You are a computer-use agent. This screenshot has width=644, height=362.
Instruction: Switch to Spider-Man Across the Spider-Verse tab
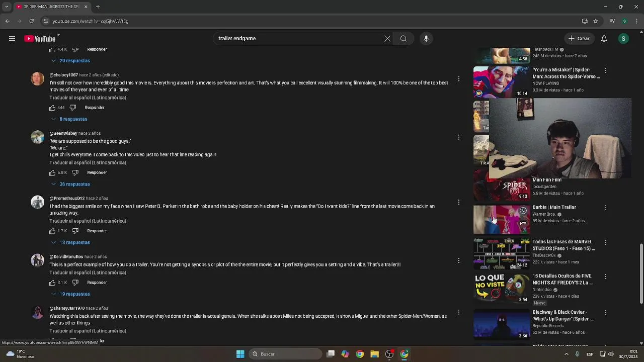pos(52,7)
